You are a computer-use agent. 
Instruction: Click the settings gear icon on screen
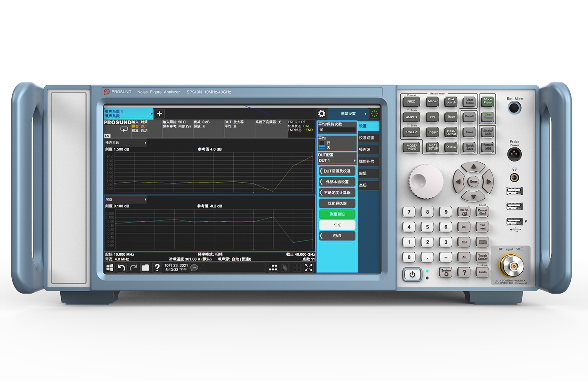point(321,114)
